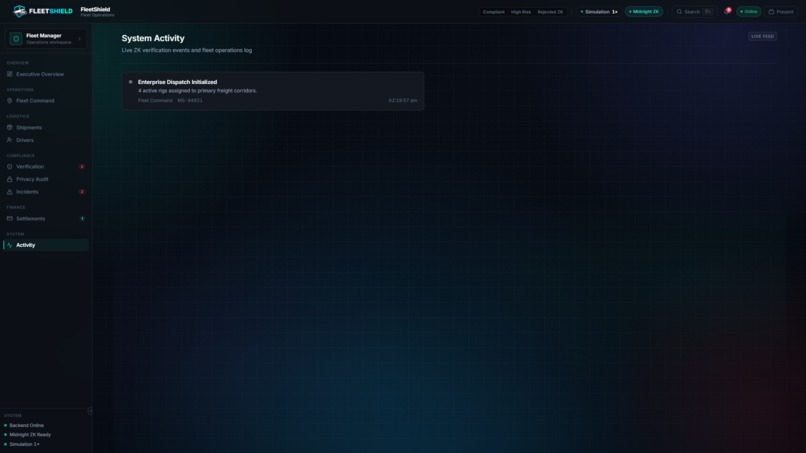
Task: Click the search magnifier icon
Action: (x=679, y=11)
